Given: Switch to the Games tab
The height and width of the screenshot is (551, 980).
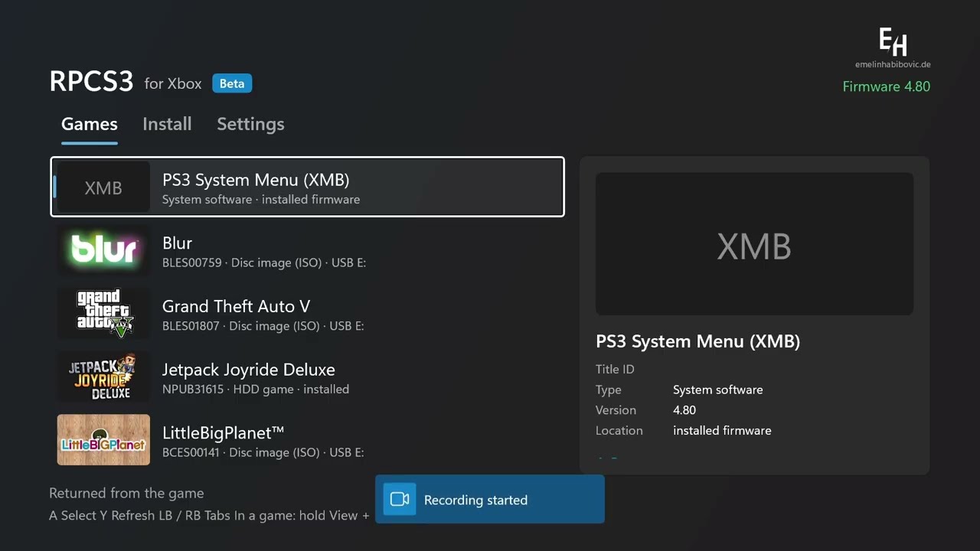Looking at the screenshot, I should tap(90, 124).
